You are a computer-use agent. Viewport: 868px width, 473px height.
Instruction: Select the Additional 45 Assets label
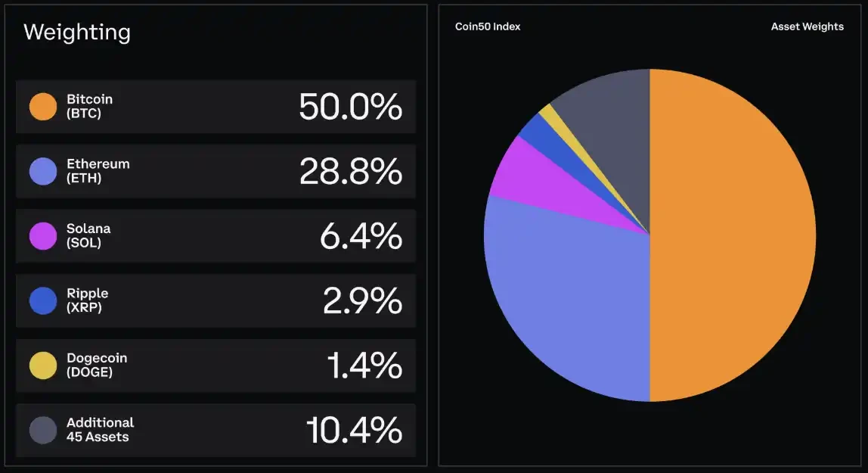coord(100,430)
